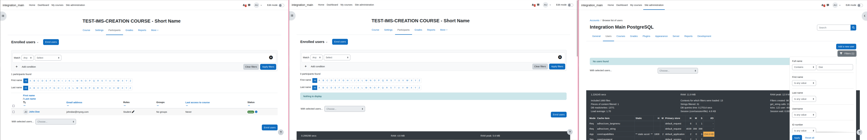Open Full name Contains operator dropdown
The height and width of the screenshot is (140, 868).
(x=804, y=67)
